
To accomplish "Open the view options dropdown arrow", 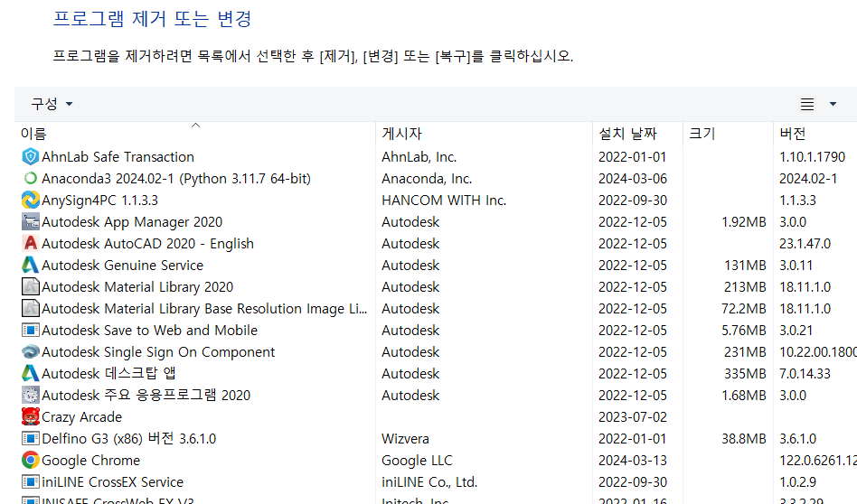I will [x=833, y=104].
